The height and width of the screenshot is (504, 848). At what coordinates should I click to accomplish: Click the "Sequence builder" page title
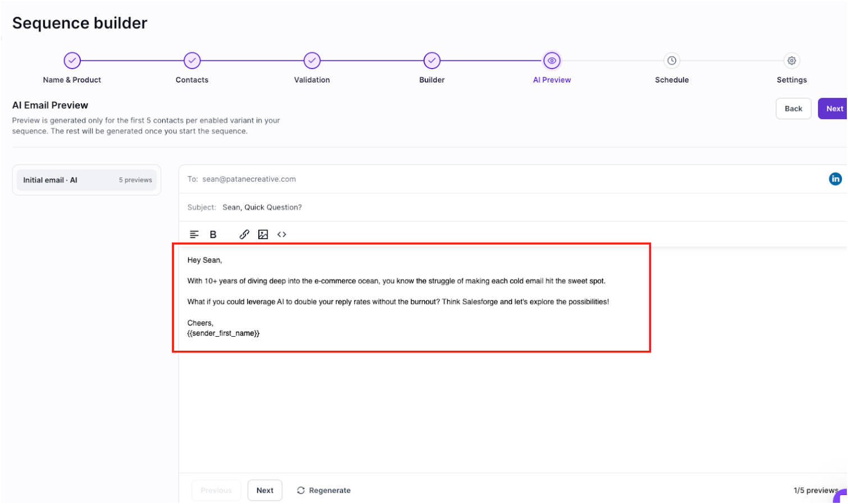(80, 23)
